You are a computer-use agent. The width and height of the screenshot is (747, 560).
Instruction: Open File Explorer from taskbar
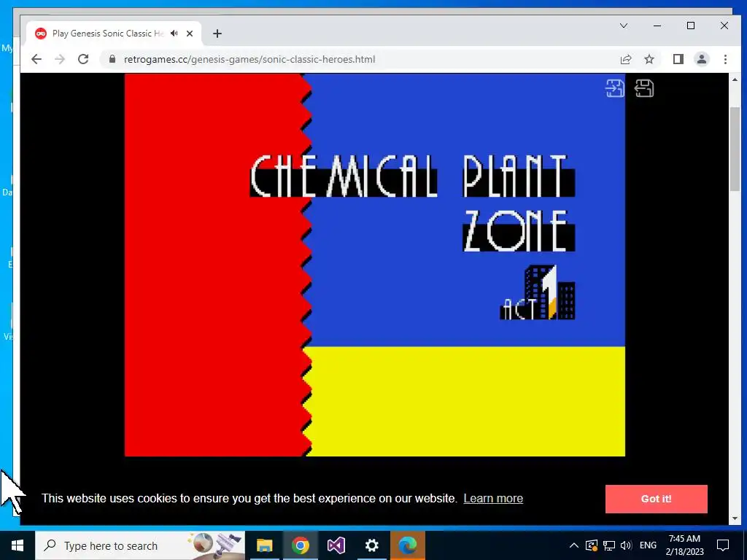tap(264, 545)
